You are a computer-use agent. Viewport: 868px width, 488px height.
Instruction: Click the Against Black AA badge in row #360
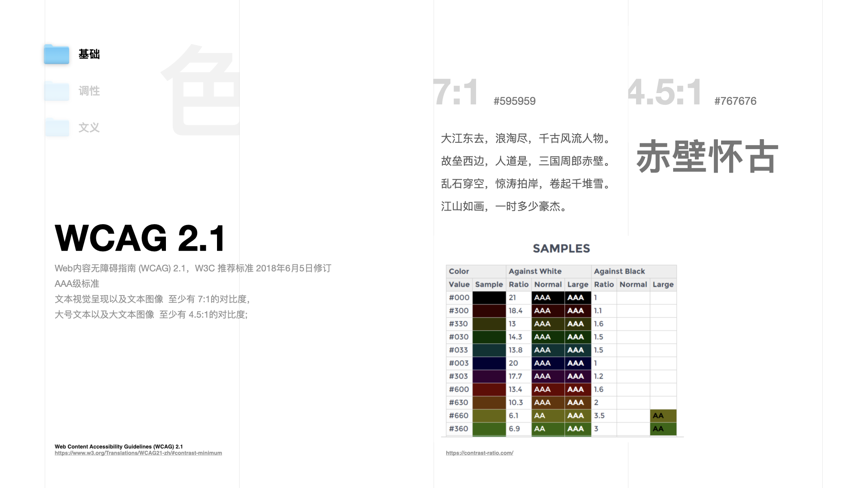(x=663, y=428)
